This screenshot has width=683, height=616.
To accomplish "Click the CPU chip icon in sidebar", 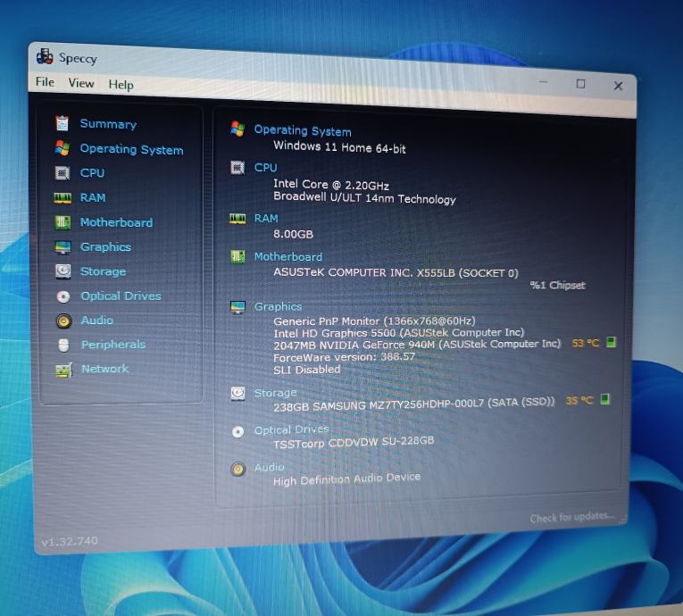I will (x=62, y=173).
